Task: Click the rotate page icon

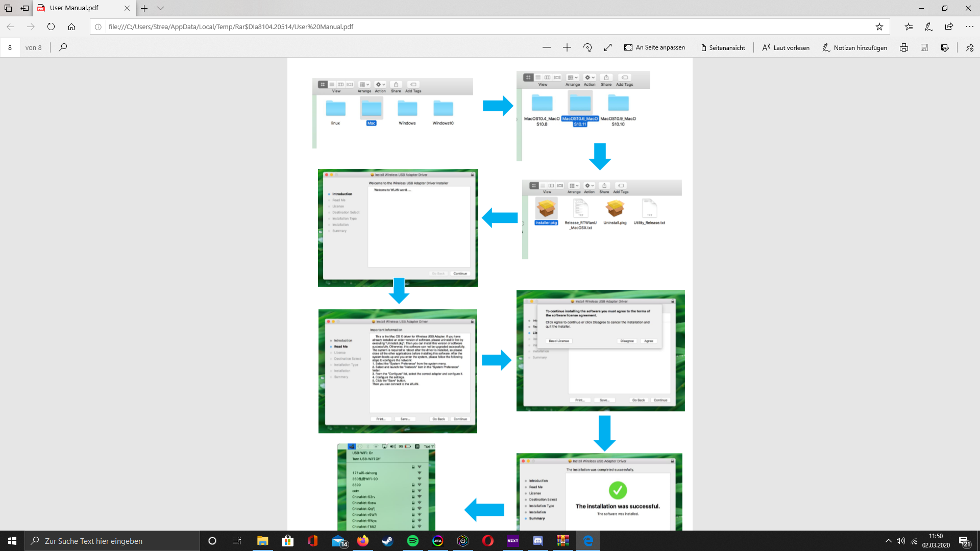Action: tap(587, 47)
